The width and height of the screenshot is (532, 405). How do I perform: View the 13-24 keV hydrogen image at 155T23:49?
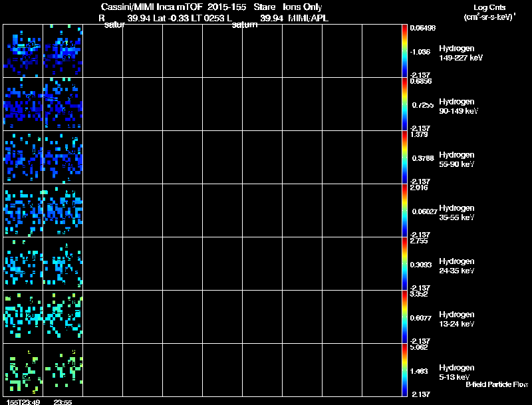tap(23, 317)
